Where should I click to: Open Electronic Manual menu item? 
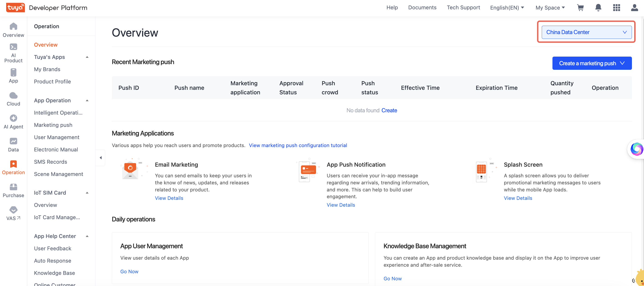tap(56, 149)
